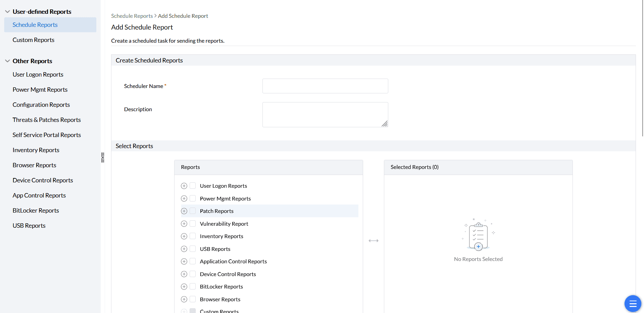The height and width of the screenshot is (313, 644).
Task: Click the double-arrow transfer icon
Action: (374, 241)
